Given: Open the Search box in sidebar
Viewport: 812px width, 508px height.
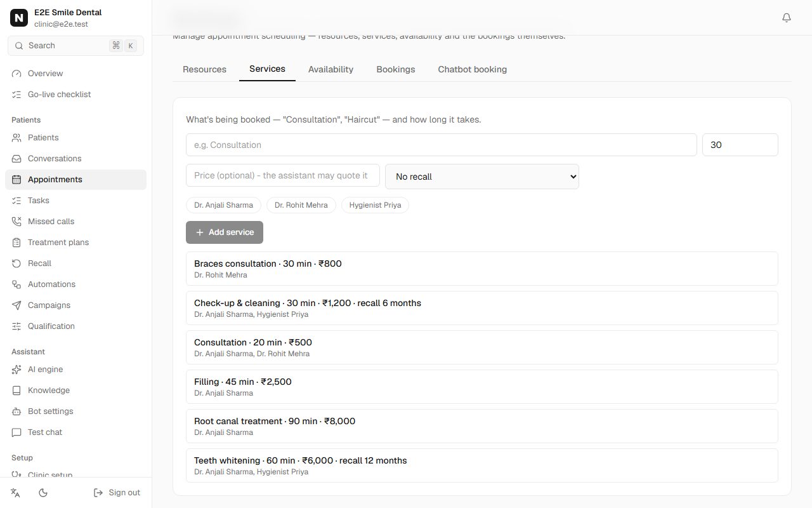Looking at the screenshot, I should pos(75,46).
